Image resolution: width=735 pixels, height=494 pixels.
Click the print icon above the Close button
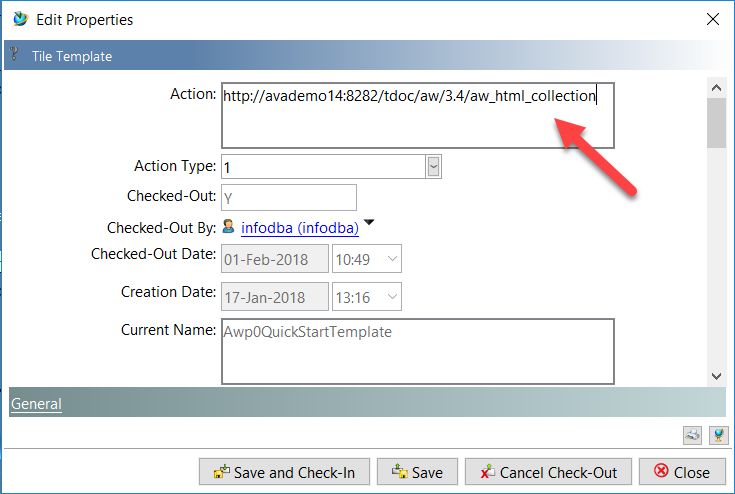[692, 434]
